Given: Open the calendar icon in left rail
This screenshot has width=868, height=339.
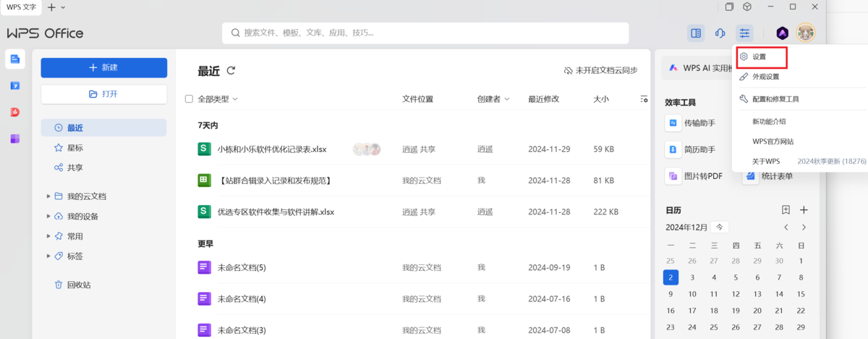Looking at the screenshot, I should click(15, 85).
